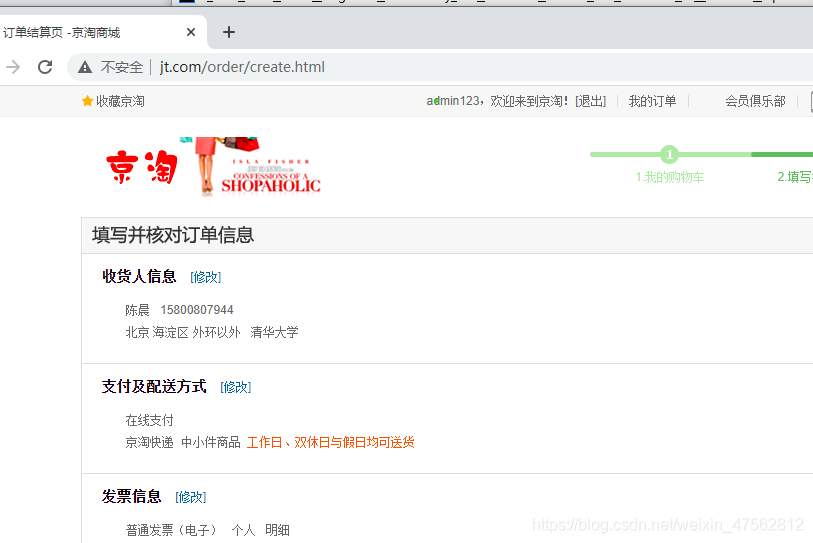Click 京淘快递 delivery text

click(149, 442)
